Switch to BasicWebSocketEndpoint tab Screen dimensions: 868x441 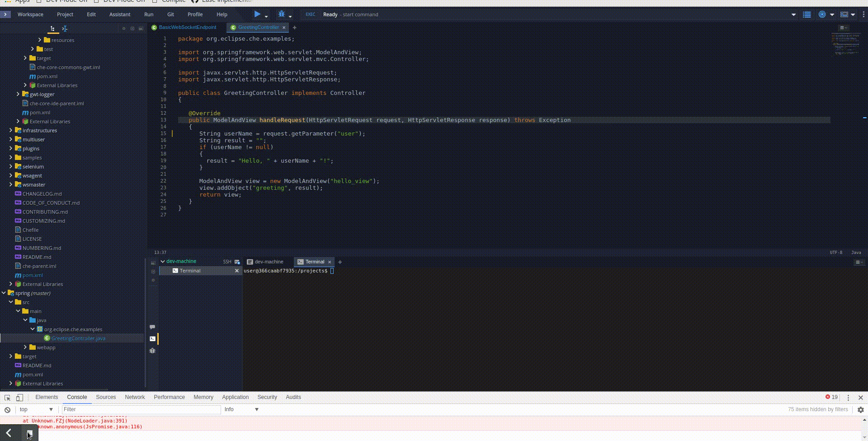tap(184, 28)
